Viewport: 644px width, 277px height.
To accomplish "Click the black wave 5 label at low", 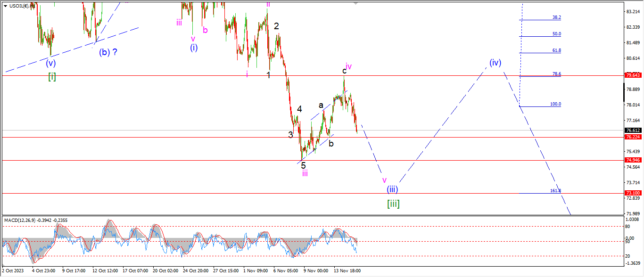I will [303, 166].
